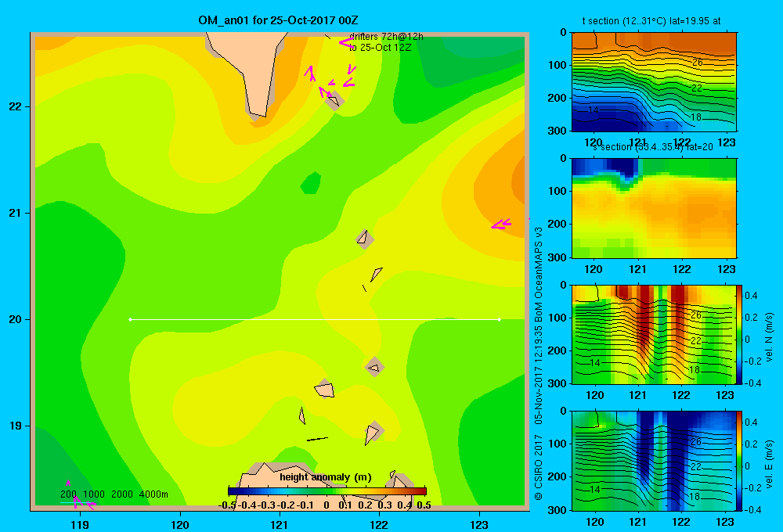Open the salinity section plot
783x532 pixels.
click(654, 208)
